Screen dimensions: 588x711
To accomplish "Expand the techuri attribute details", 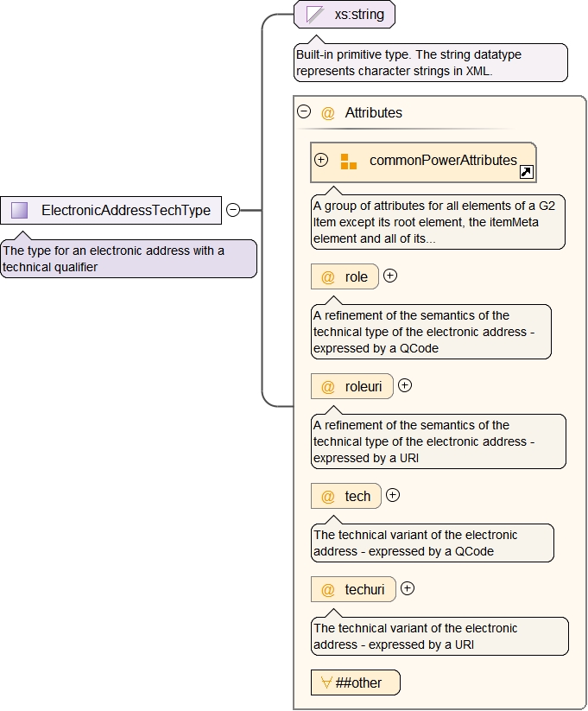I will pos(408,588).
